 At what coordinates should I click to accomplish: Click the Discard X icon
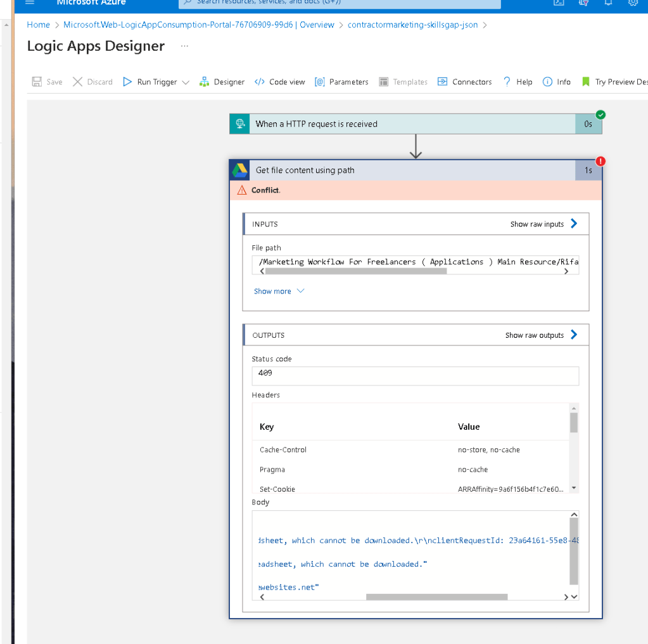(77, 82)
